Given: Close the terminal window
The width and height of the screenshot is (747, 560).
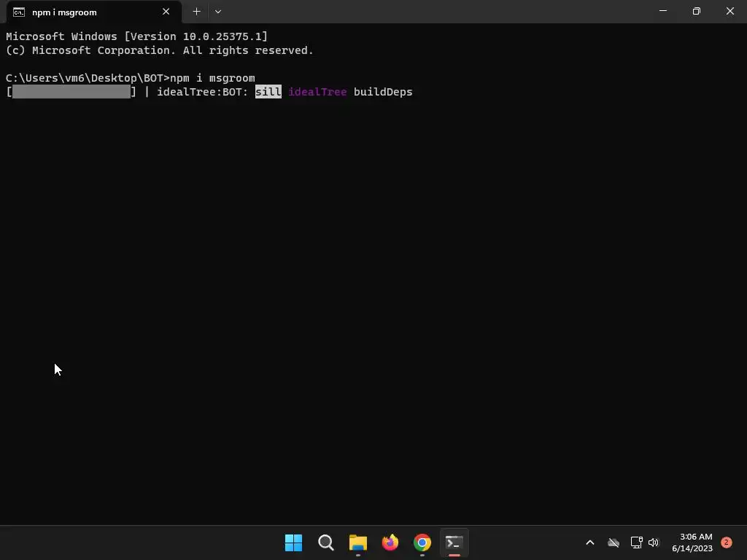Looking at the screenshot, I should pos(729,11).
